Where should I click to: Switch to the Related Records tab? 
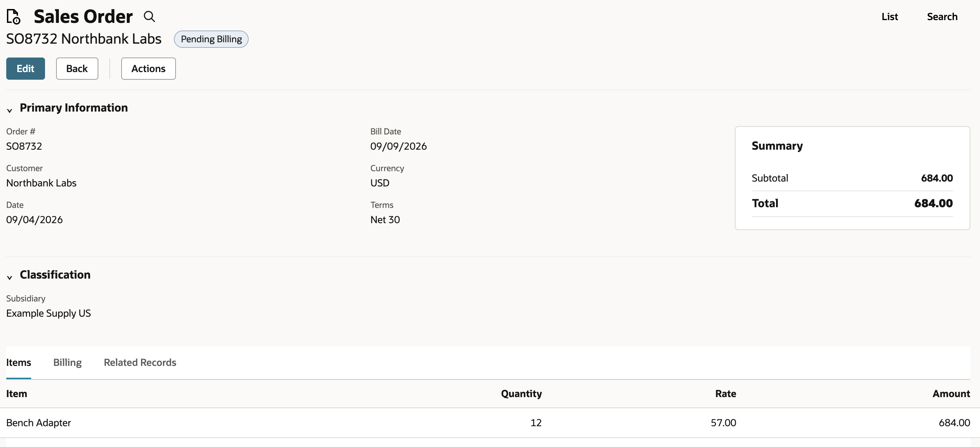(140, 362)
